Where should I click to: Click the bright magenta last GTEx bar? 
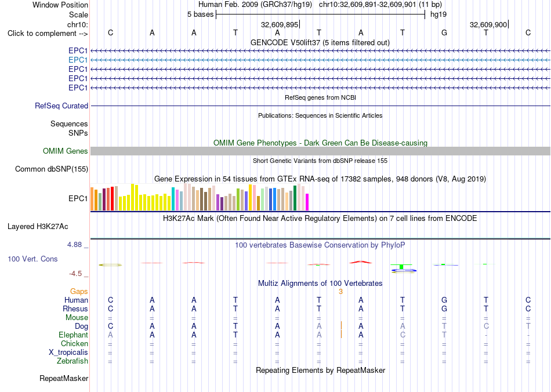pos(307,202)
